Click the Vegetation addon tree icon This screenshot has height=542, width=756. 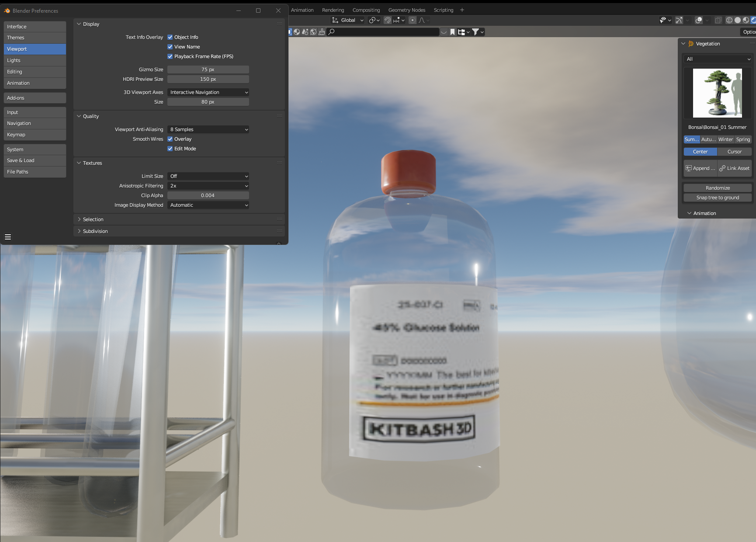pos(691,44)
